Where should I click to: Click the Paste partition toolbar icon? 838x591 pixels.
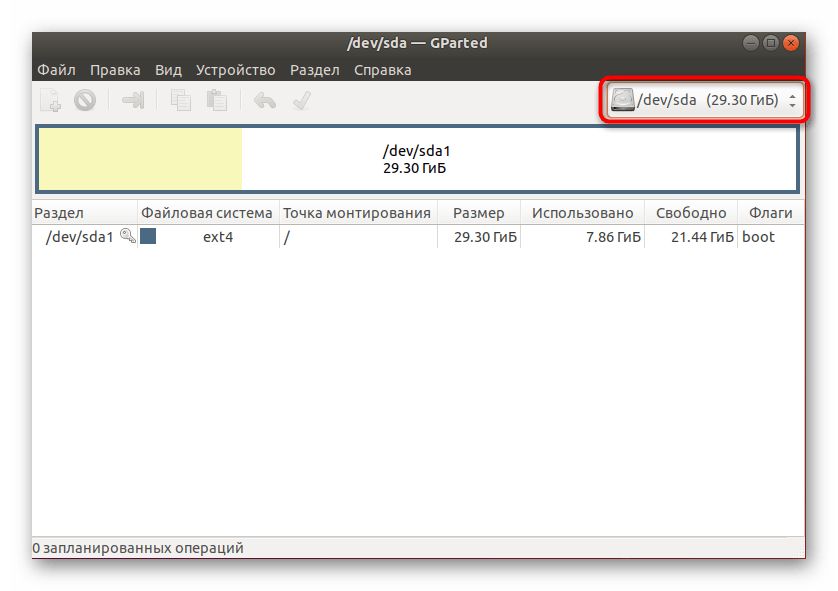pos(216,100)
